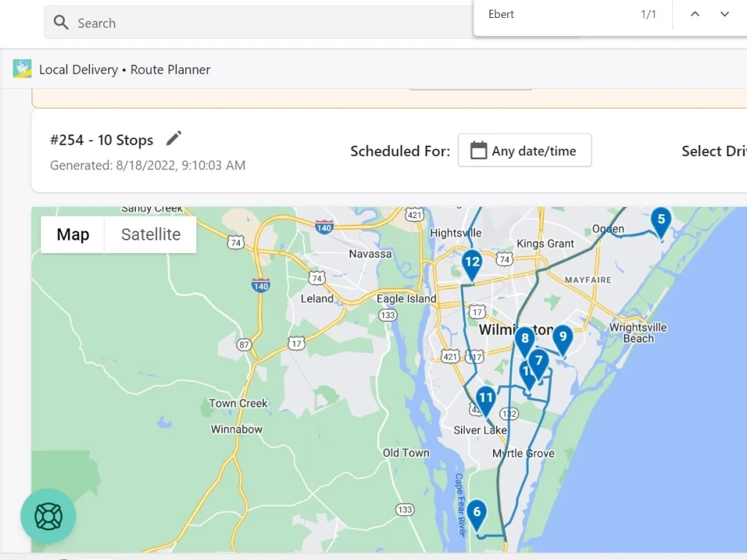Click the Leland map label
The height and width of the screenshot is (560, 747).
click(317, 299)
